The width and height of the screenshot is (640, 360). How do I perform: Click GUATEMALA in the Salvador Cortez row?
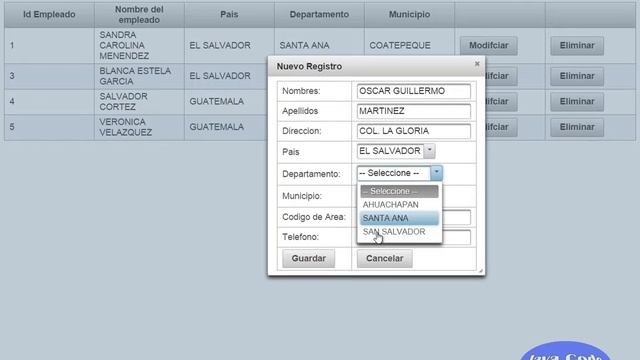pyautogui.click(x=216, y=101)
